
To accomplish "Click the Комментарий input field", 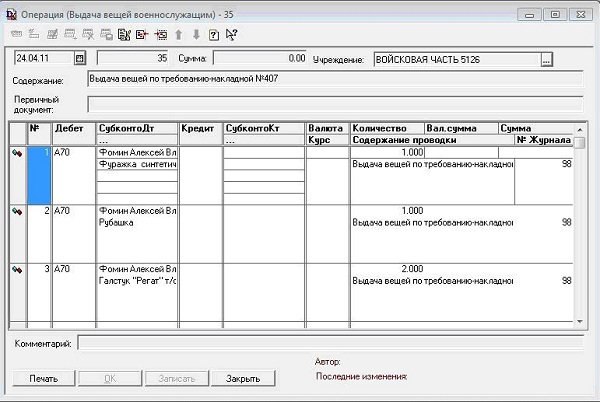I will [x=330, y=344].
